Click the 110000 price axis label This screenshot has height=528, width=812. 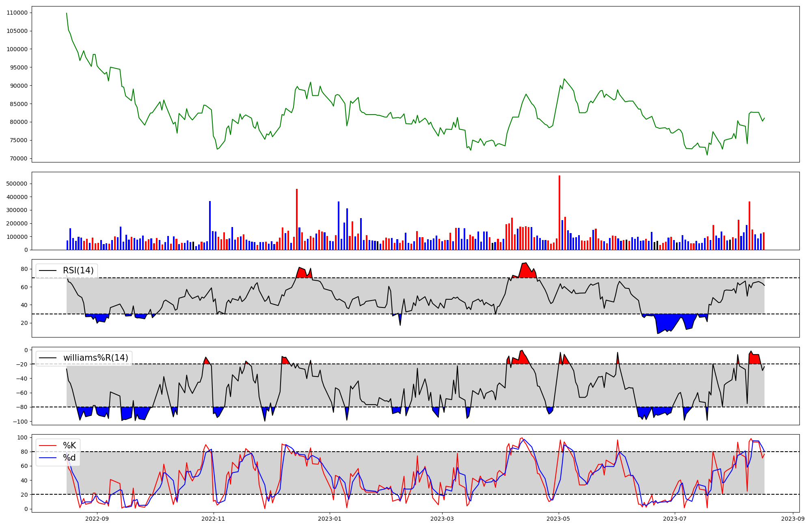click(x=17, y=13)
